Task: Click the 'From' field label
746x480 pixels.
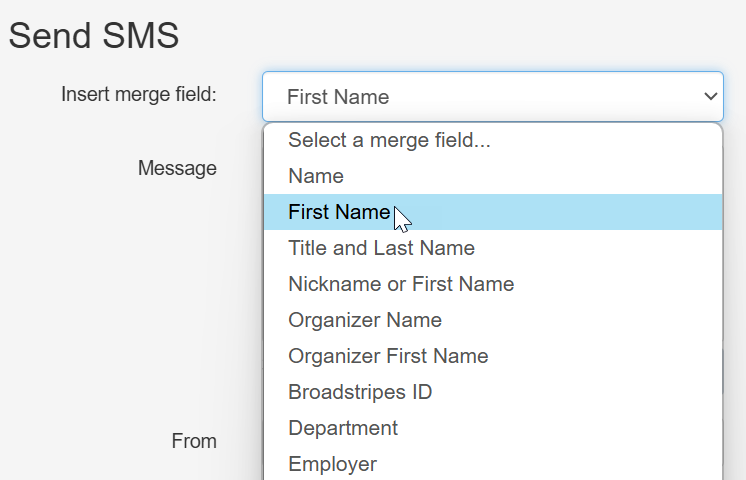Action: (194, 441)
